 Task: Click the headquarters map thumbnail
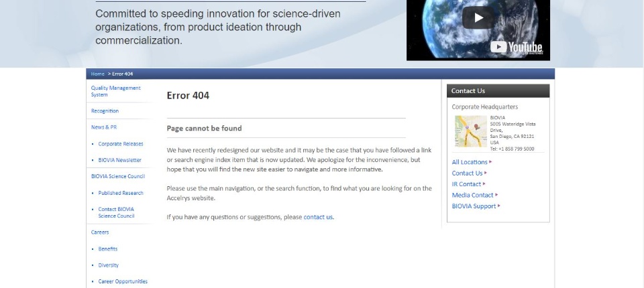point(471,131)
